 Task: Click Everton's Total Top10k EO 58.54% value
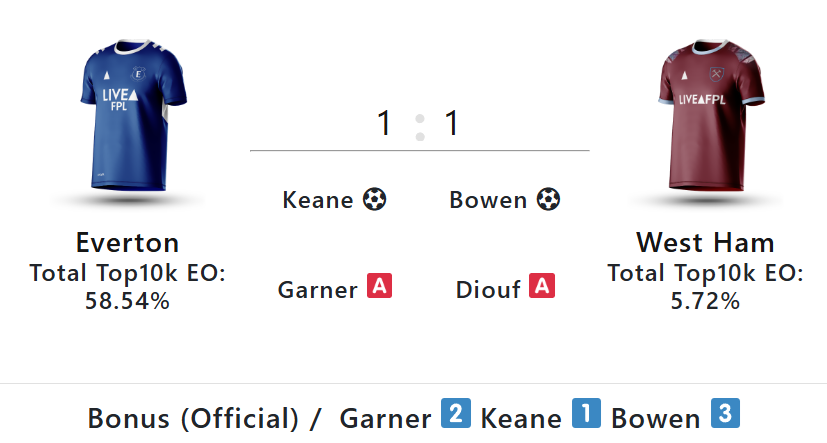pos(127,299)
